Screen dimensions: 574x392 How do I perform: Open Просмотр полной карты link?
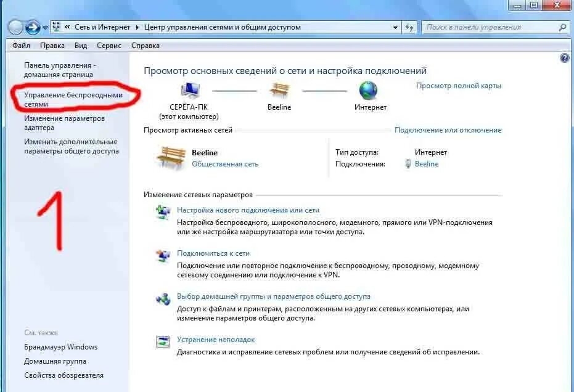coord(459,86)
